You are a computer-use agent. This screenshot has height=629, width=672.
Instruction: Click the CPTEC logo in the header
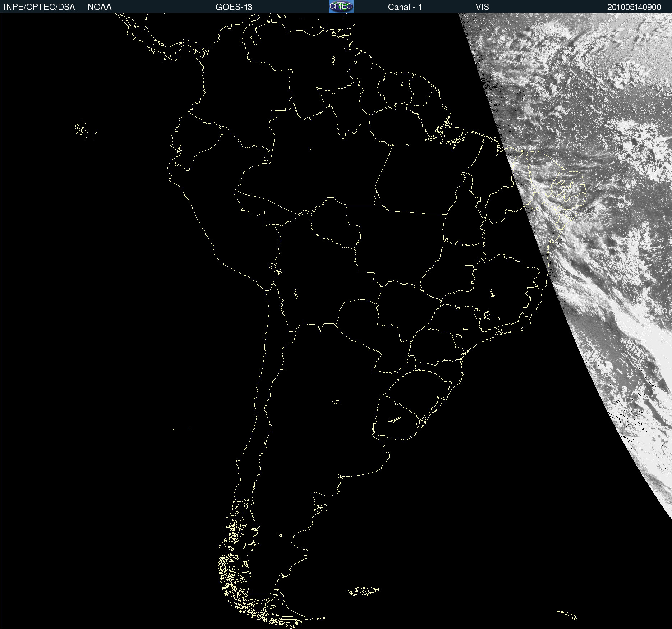point(341,6)
